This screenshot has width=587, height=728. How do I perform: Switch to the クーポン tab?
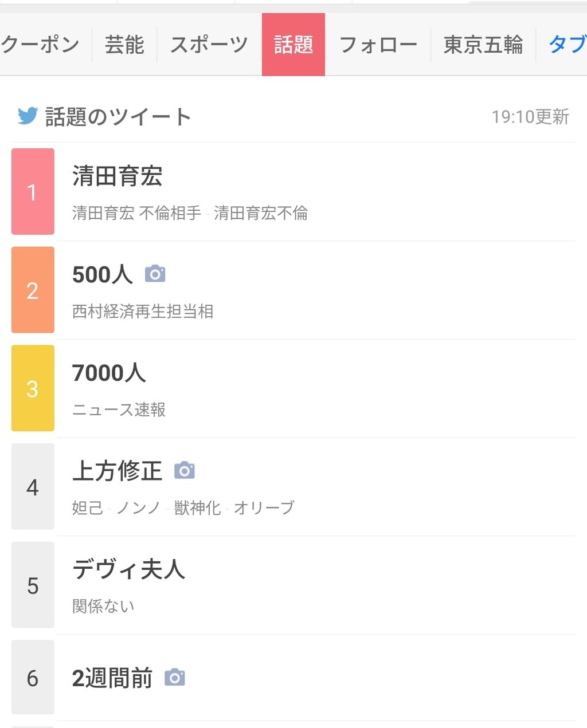pyautogui.click(x=40, y=45)
